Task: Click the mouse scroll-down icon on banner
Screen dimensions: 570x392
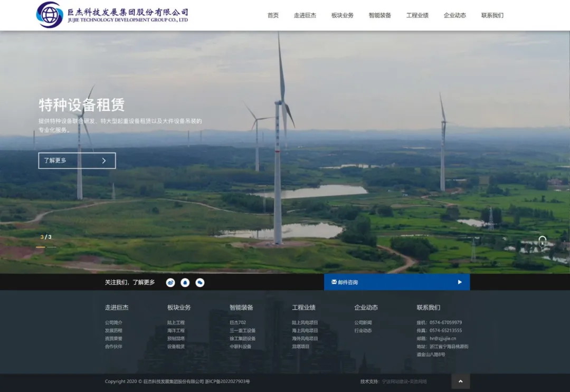Action: coord(542,241)
